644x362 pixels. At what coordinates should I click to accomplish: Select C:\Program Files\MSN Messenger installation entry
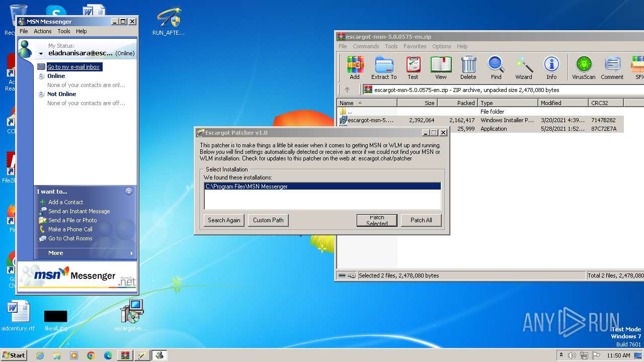pyautogui.click(x=323, y=187)
